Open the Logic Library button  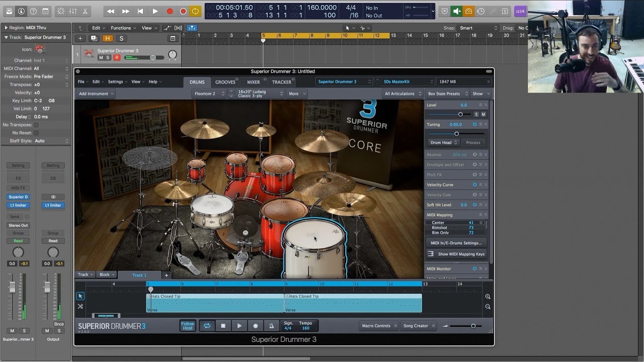pyautogui.click(x=9, y=11)
